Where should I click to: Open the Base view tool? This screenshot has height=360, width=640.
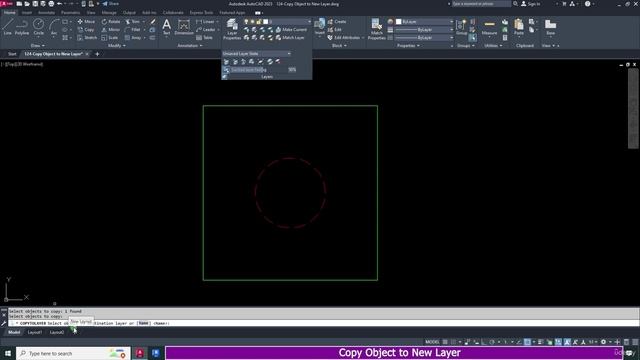pos(550,27)
